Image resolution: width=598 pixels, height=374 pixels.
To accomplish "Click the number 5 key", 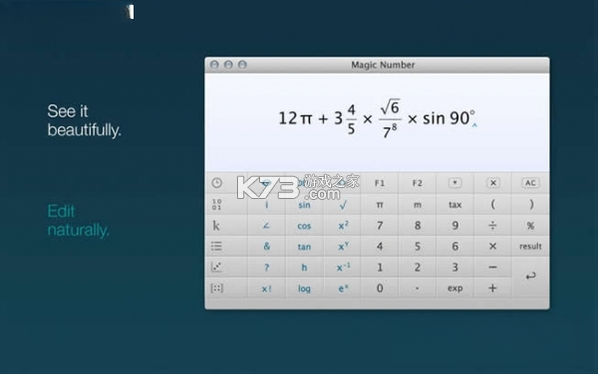I will pyautogui.click(x=417, y=247).
